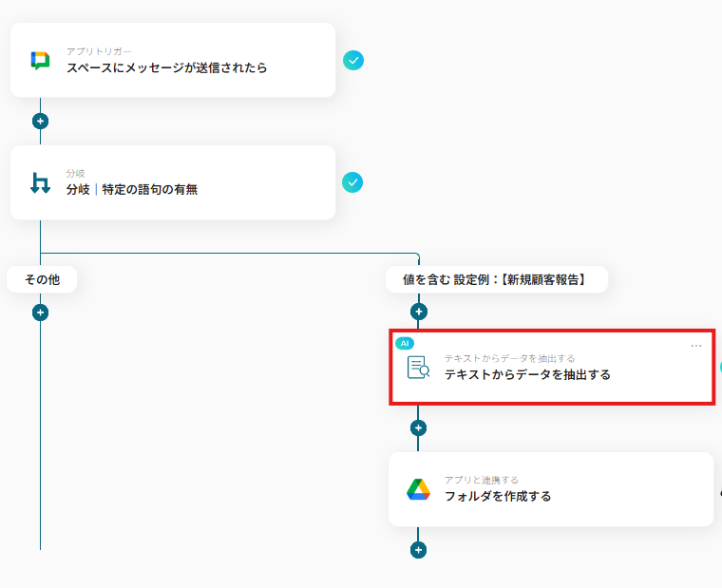Screen dimensions: 722x588
Task: Add a step below the app trigger card
Action: tap(40, 121)
